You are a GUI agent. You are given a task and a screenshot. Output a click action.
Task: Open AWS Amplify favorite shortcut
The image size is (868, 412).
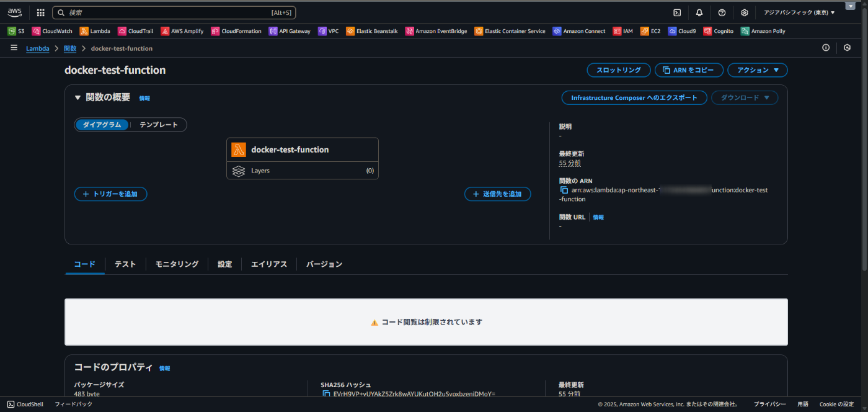[x=182, y=31]
